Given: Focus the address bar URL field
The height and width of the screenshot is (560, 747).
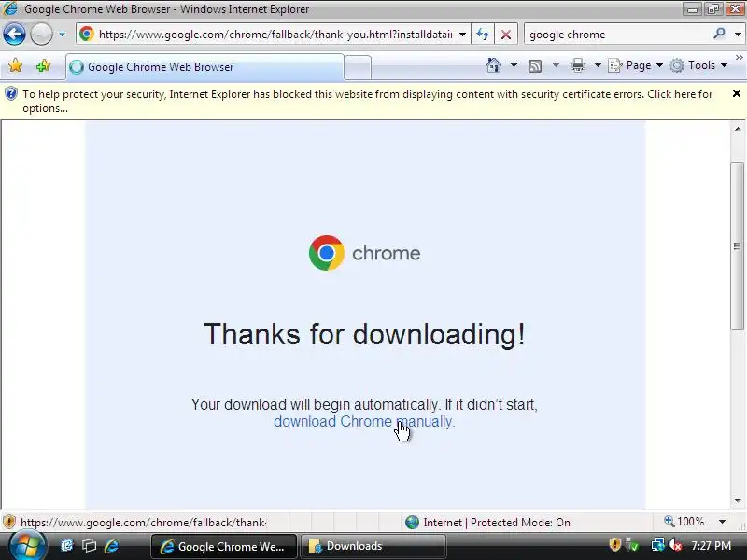Looking at the screenshot, I should tap(275, 35).
